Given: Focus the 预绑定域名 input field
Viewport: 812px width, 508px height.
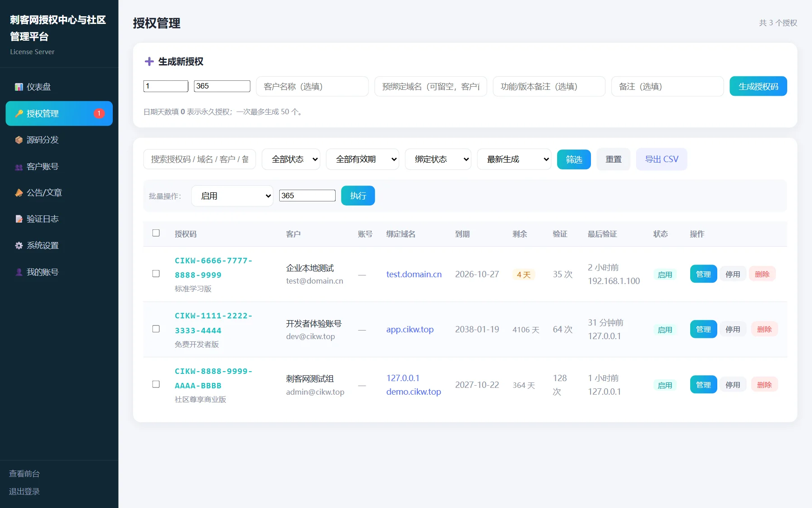Looking at the screenshot, I should [x=430, y=86].
